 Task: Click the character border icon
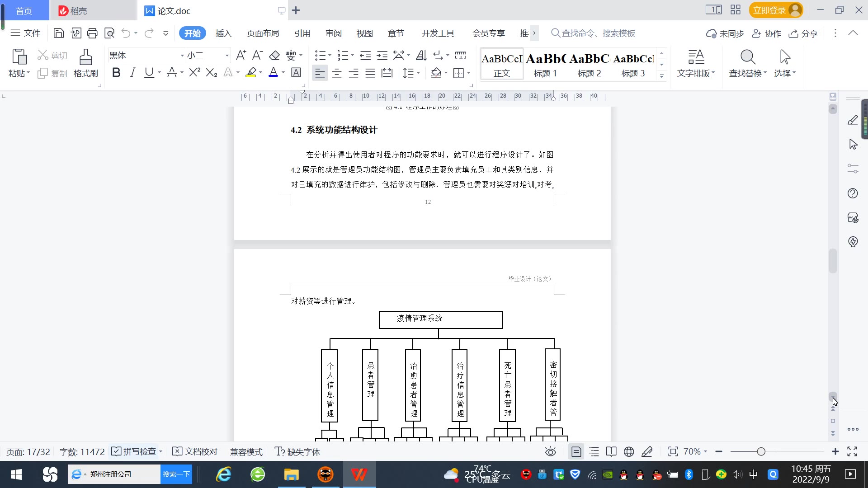pyautogui.click(x=296, y=72)
